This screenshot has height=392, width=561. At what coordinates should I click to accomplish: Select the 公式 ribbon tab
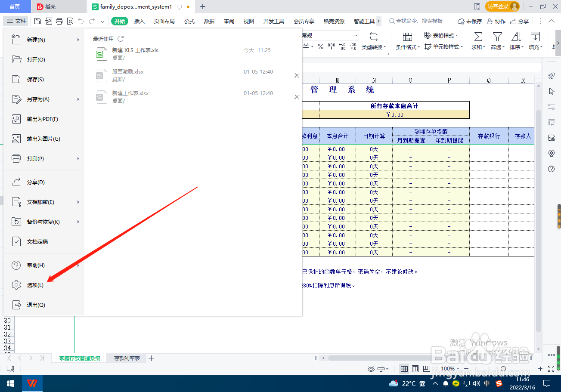point(189,21)
